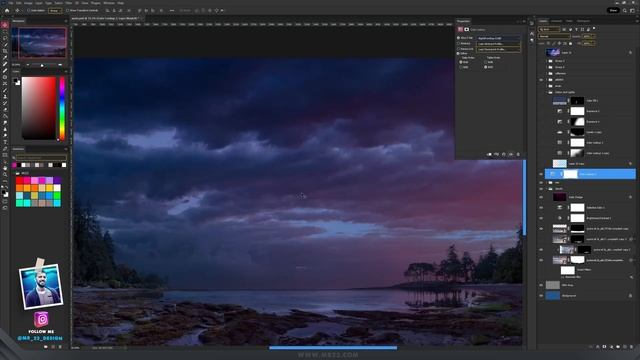The image size is (640, 360).
Task: Click the new adjustment layer icon
Action: (611, 347)
